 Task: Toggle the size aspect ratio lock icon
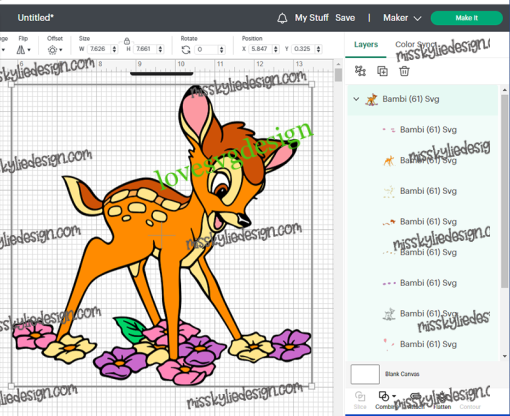[127, 41]
